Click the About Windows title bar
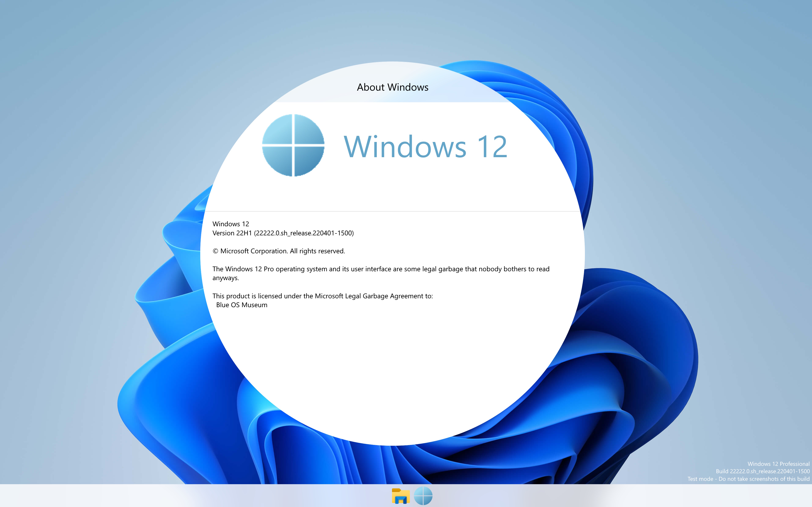This screenshot has height=507, width=812. point(392,87)
